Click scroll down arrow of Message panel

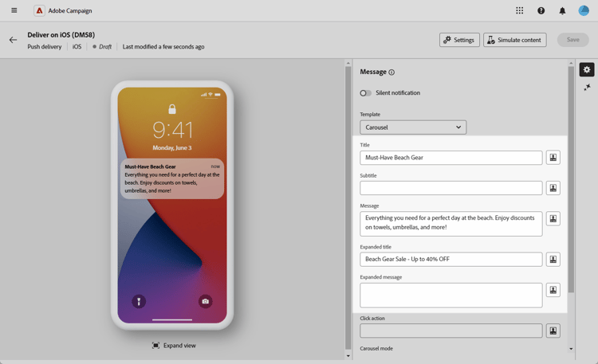[x=571, y=349]
